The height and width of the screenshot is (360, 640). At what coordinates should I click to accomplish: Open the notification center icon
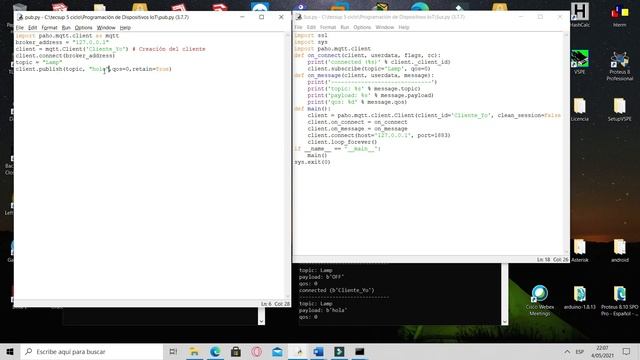[x=626, y=351]
